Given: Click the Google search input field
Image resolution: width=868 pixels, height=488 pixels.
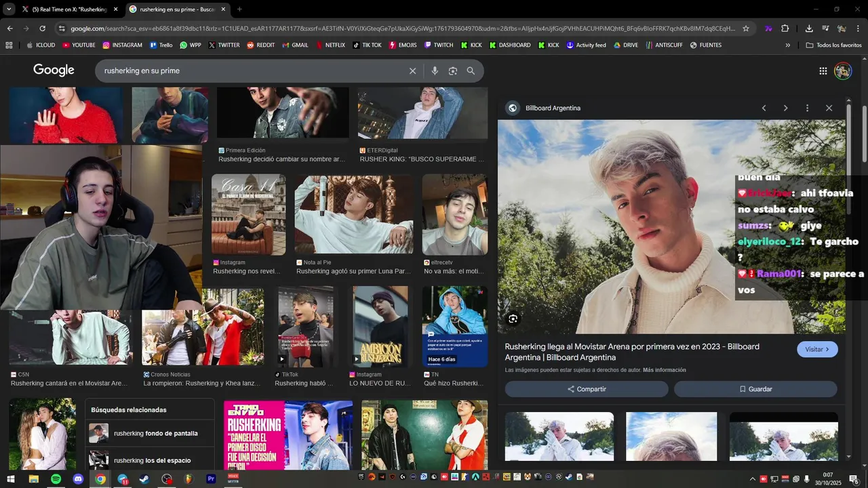Looking at the screenshot, I should 251,70.
